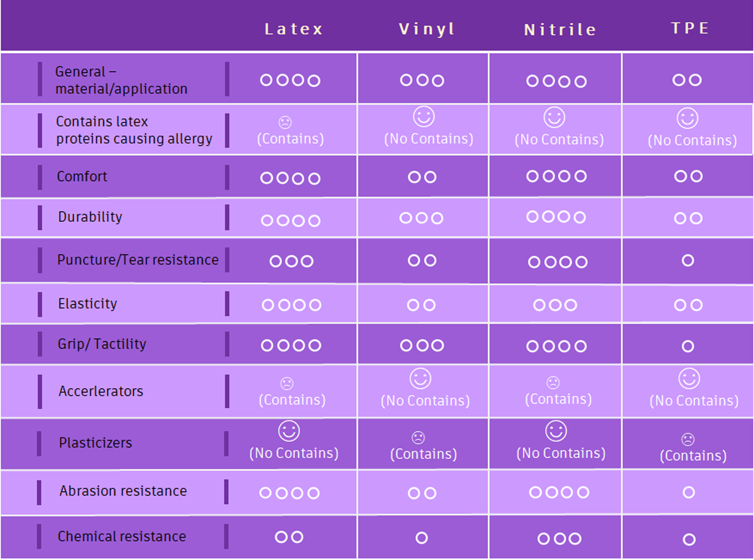The width and height of the screenshot is (754, 560).
Task: Click the smiley face under Vinyl latex proteins
Action: click(424, 117)
